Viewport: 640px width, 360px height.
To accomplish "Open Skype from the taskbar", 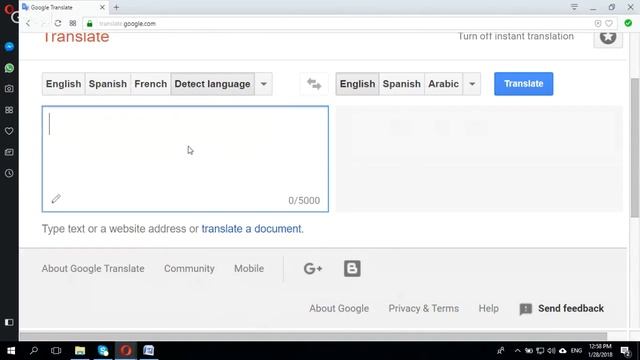I will coord(103,351).
